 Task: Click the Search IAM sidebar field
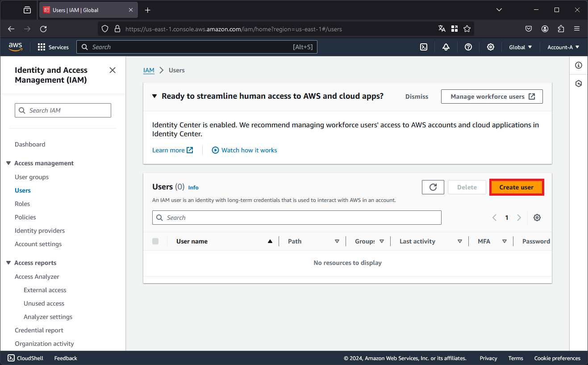(x=63, y=110)
